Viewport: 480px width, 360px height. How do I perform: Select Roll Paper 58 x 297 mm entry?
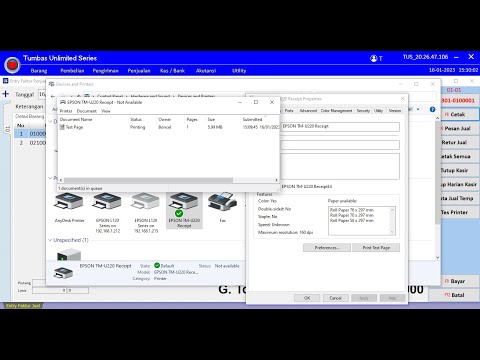click(x=352, y=221)
